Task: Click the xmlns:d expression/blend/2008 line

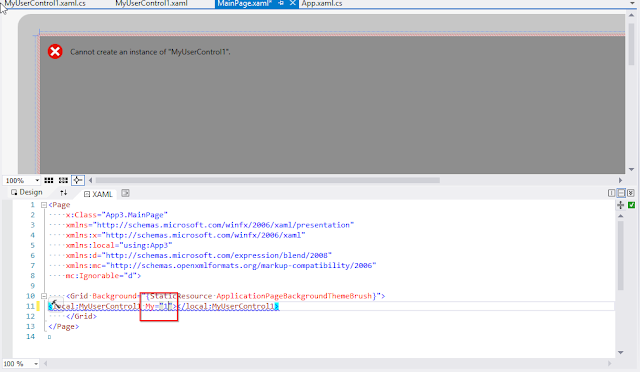Action: point(198,256)
